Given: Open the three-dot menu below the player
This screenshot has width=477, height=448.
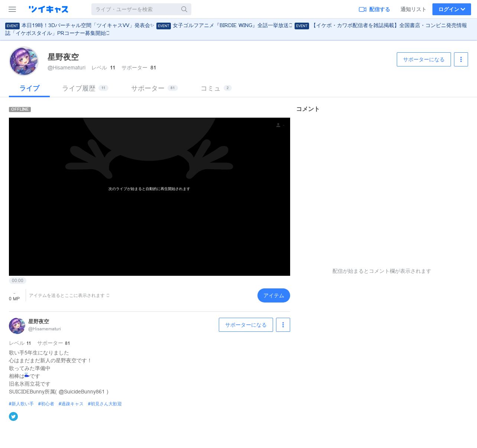Looking at the screenshot, I should tap(283, 325).
